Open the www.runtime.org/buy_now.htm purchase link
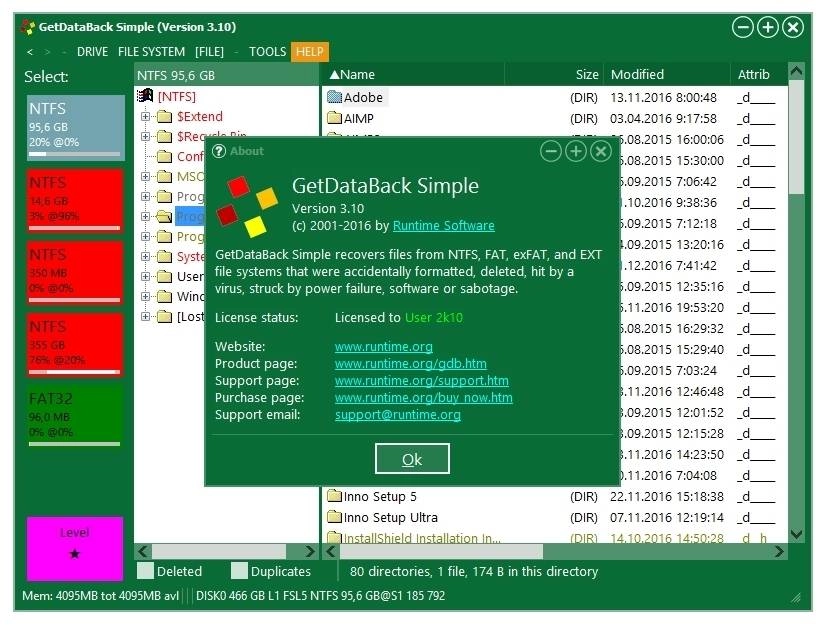 (x=424, y=398)
